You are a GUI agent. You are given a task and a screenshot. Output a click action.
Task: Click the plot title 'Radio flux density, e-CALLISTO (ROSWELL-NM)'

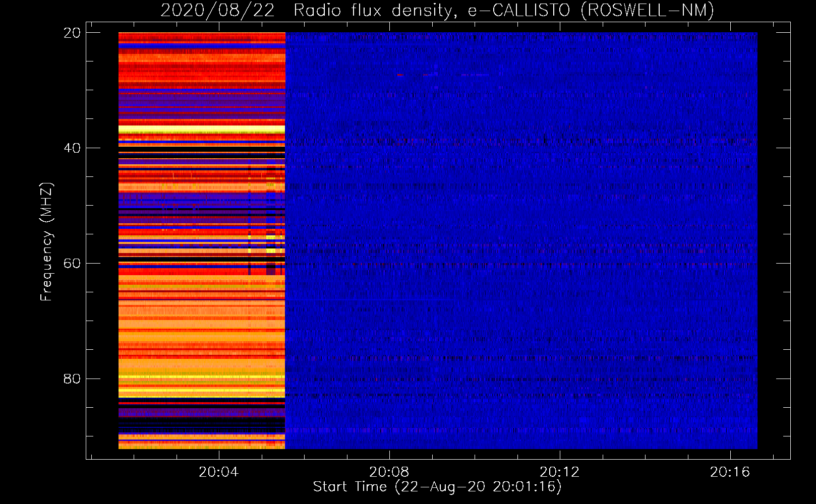tap(504, 10)
